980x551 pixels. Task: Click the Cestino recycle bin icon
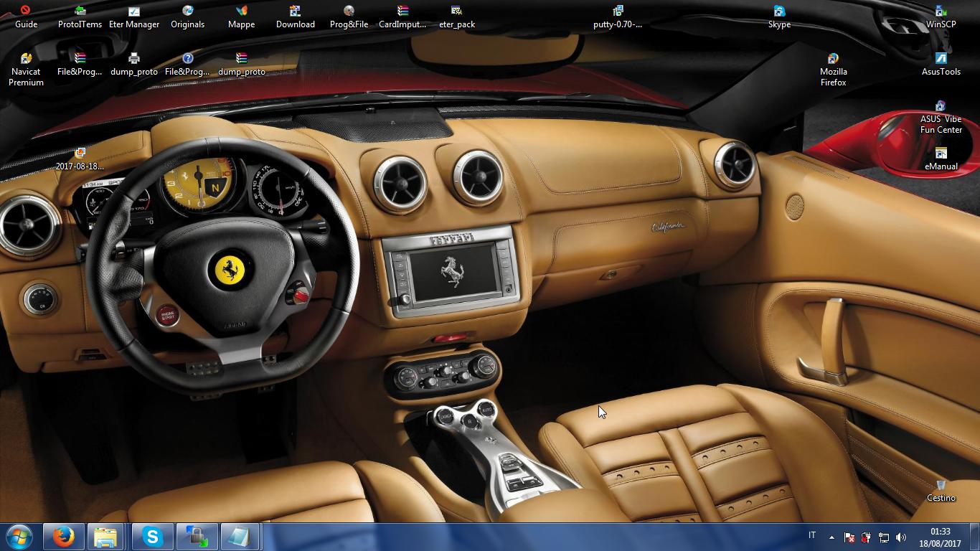click(941, 491)
